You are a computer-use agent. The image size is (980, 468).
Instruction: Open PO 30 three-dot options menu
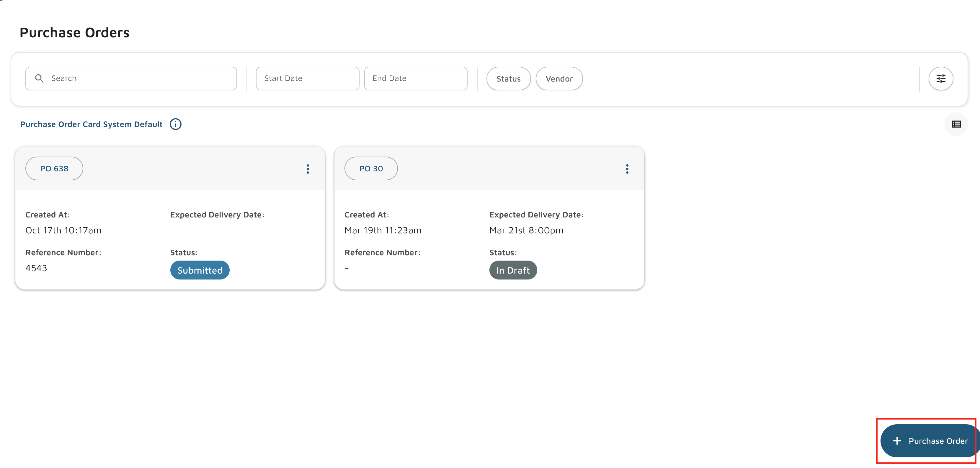click(x=627, y=169)
